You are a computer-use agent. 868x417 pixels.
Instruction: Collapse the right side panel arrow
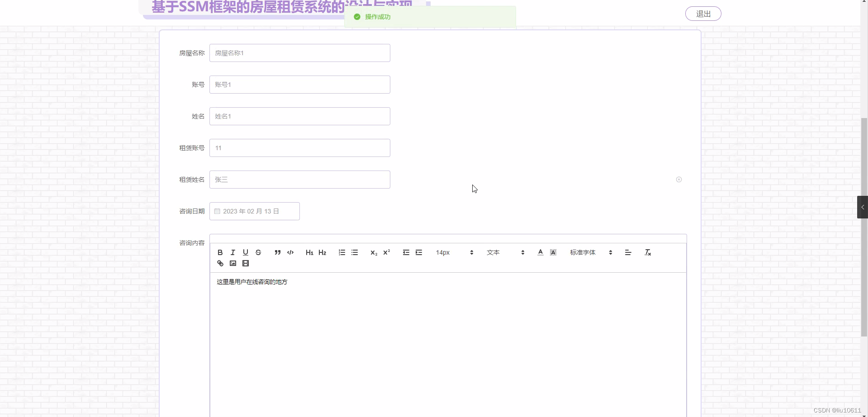[863, 207]
